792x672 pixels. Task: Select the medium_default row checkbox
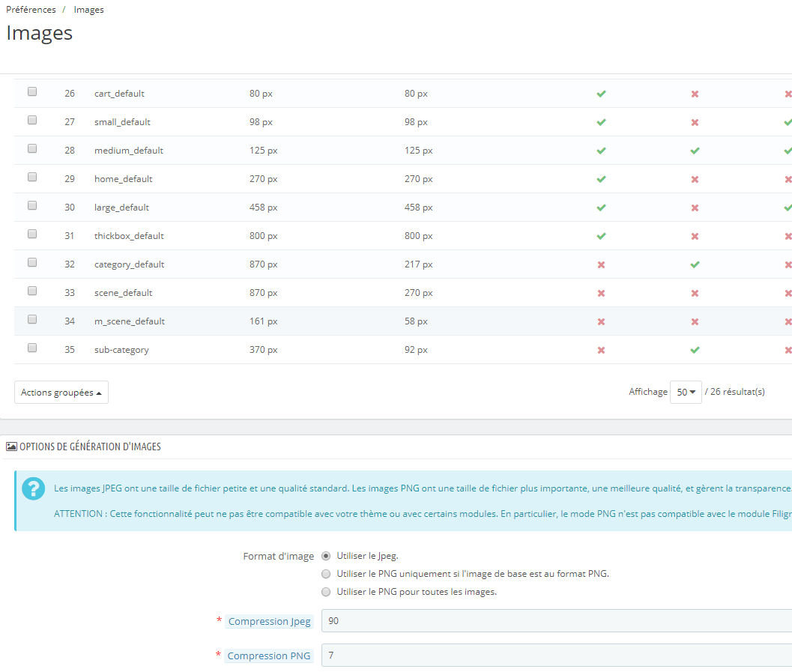click(32, 148)
